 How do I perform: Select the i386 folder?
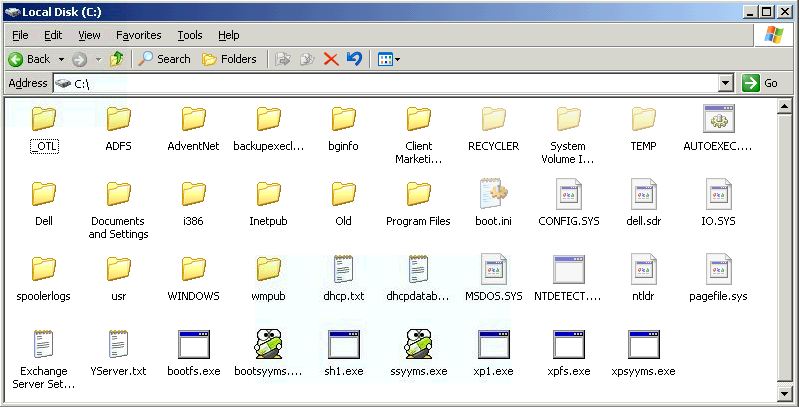point(193,204)
